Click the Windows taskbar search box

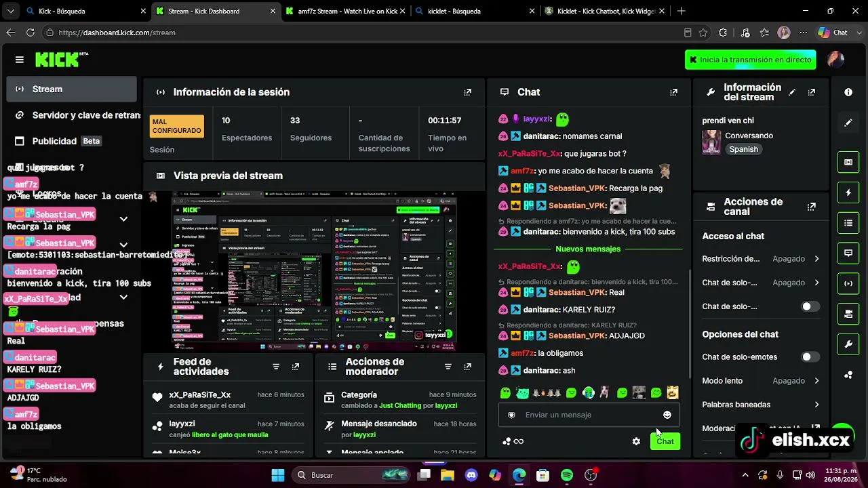[349, 475]
